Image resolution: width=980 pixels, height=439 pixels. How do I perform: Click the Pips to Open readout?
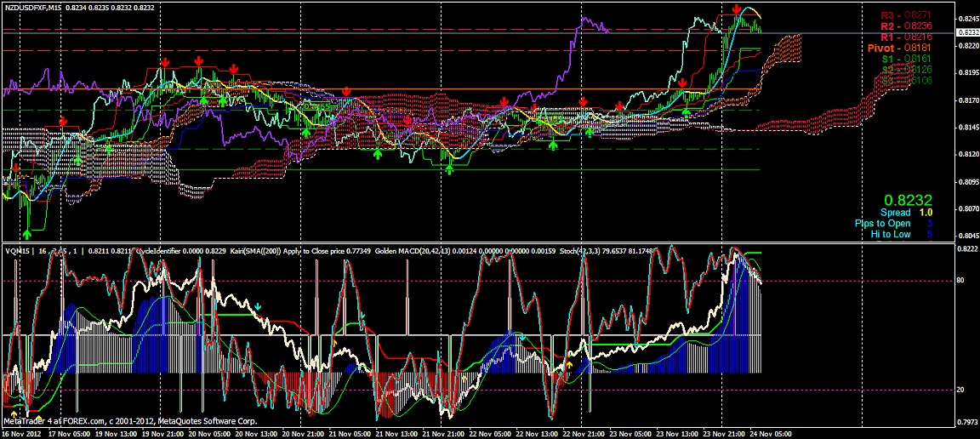[x=894, y=223]
